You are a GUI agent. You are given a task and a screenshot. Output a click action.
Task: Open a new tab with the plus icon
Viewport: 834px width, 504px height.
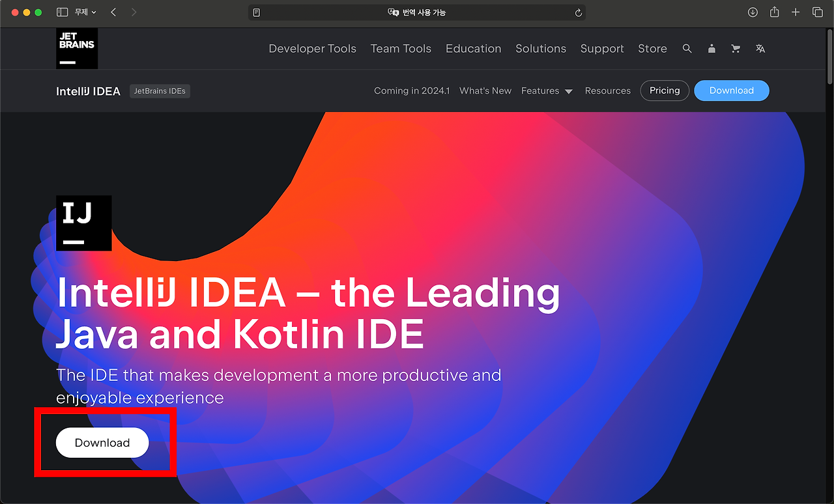point(796,12)
